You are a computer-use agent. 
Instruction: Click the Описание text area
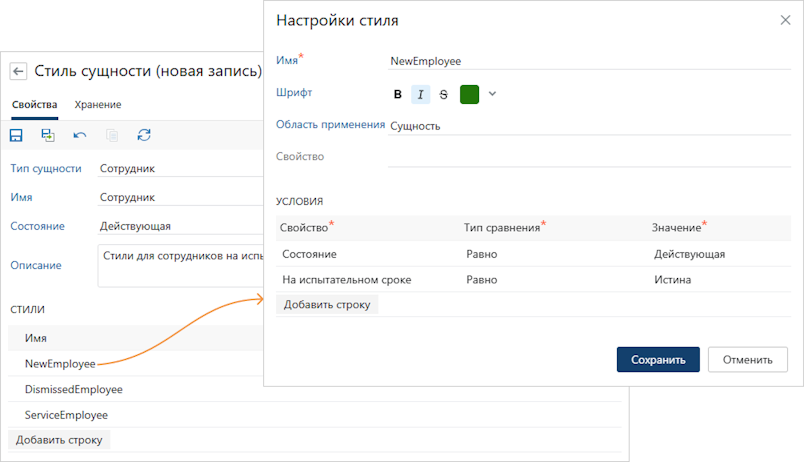tap(180, 265)
